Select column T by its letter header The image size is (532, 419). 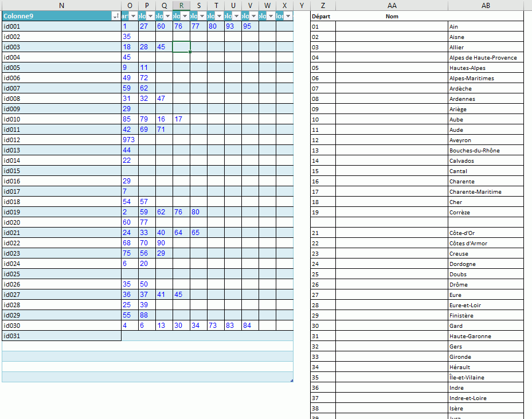coord(216,5)
